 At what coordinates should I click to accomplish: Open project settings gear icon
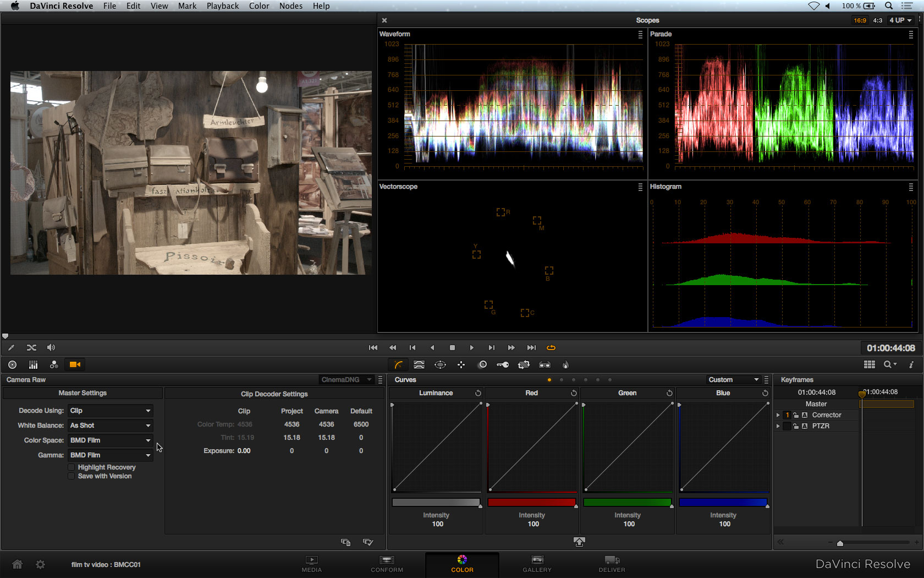40,564
